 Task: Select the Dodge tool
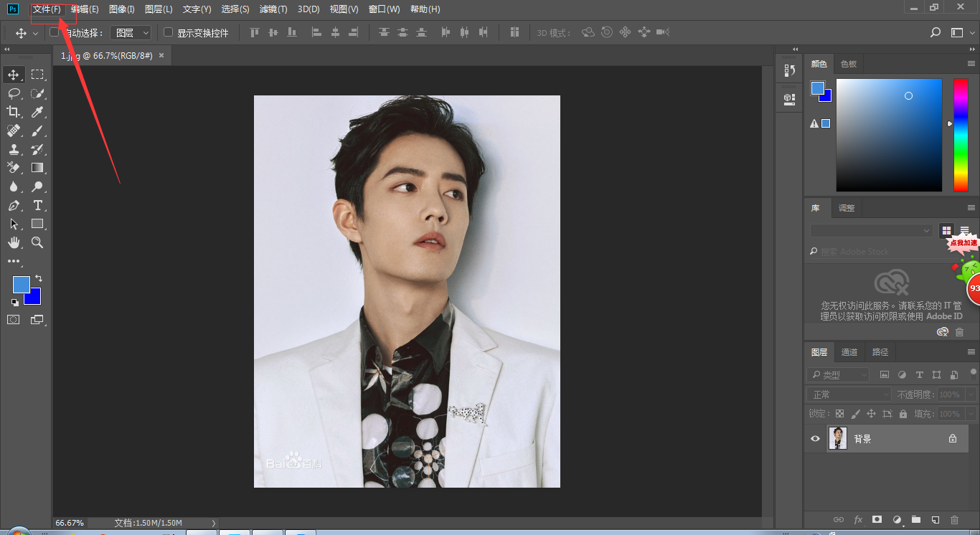(37, 186)
